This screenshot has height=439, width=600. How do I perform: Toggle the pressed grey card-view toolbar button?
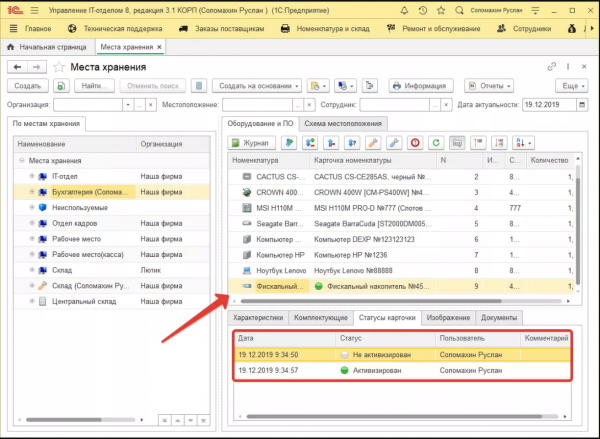457,143
